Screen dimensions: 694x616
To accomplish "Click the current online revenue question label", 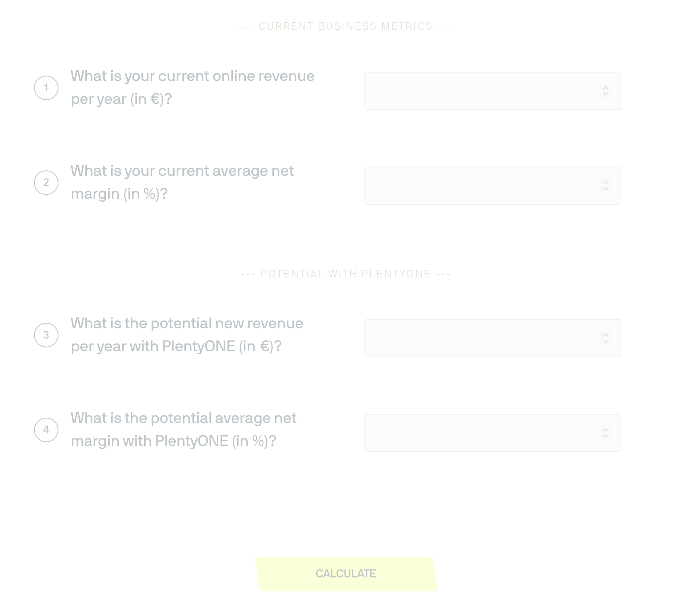I will pos(193,88).
